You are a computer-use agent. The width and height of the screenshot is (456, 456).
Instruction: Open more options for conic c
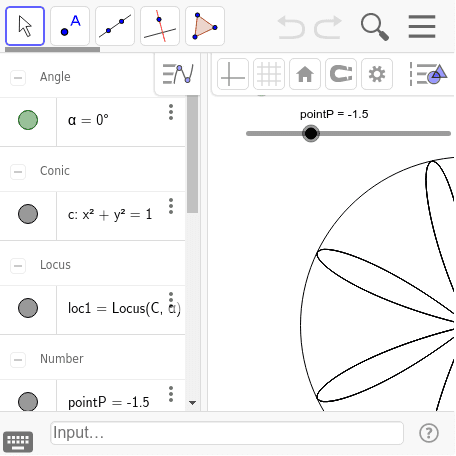tap(171, 206)
